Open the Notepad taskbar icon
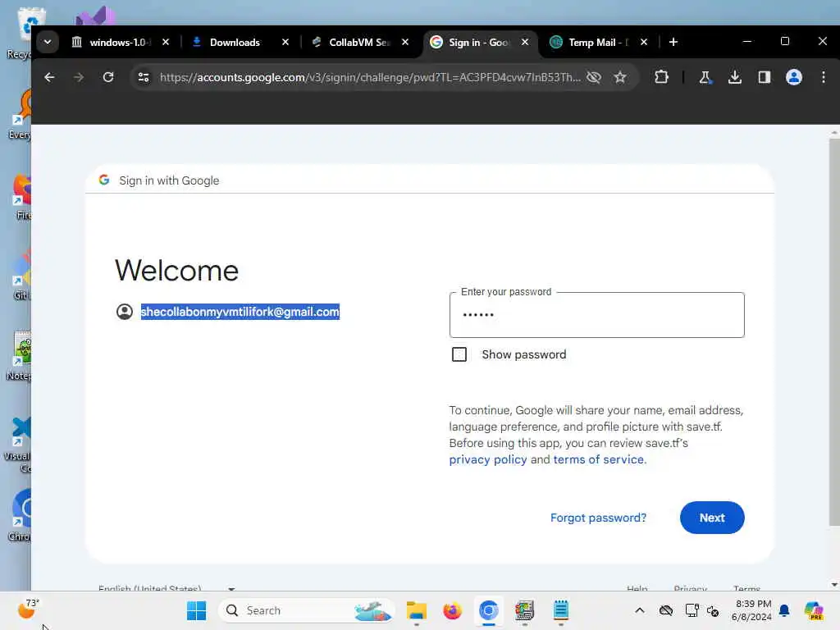 [x=561, y=610]
